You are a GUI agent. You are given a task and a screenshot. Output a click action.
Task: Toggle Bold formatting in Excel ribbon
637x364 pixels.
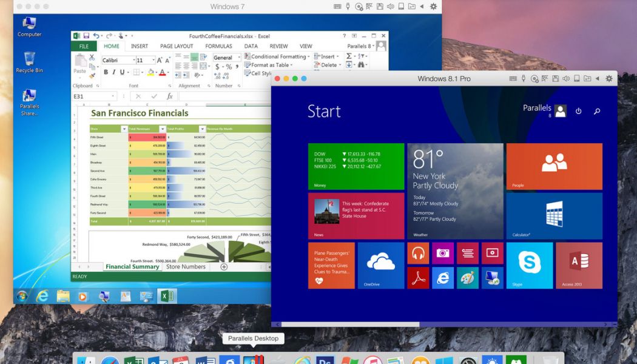pos(106,72)
